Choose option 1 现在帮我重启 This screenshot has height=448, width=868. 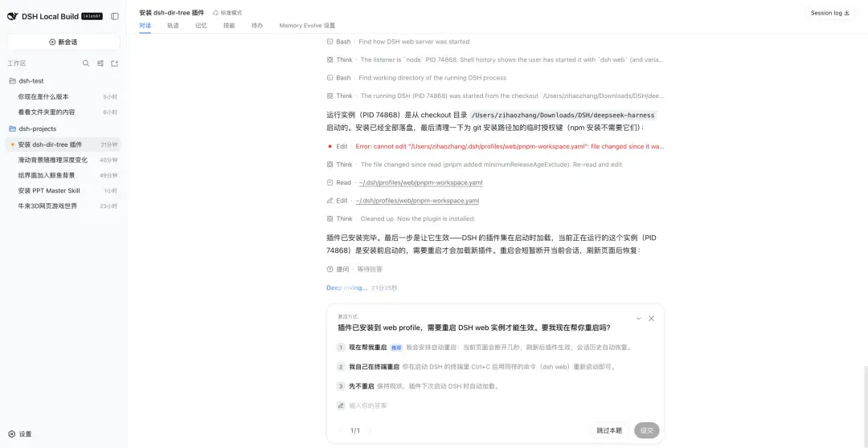(495, 348)
